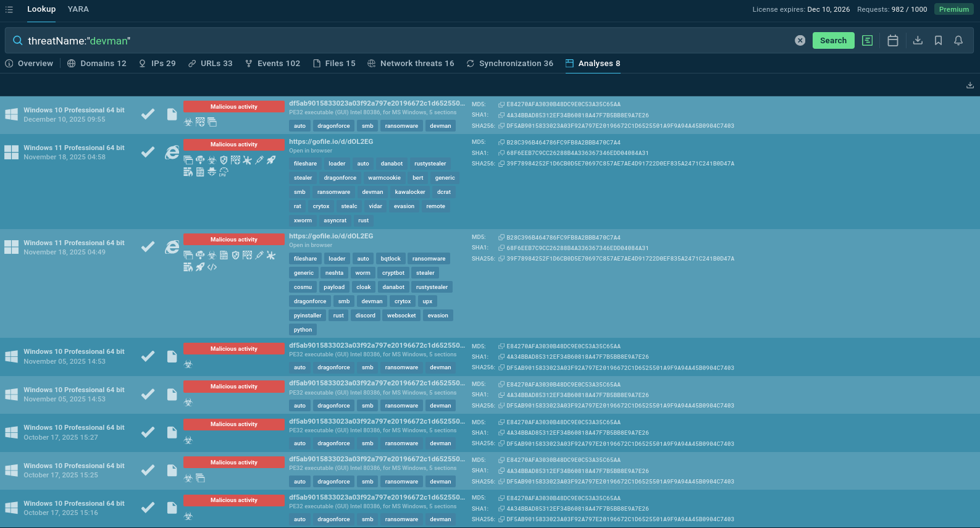Open gofile.io link in November 18 04:58 row
Viewport: 980px width, 528px height.
click(x=331, y=141)
